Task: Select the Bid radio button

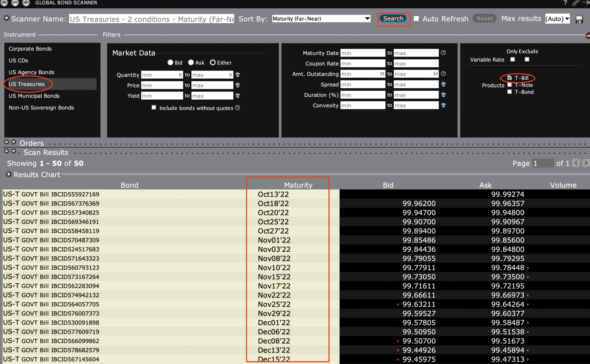Action: pos(170,62)
